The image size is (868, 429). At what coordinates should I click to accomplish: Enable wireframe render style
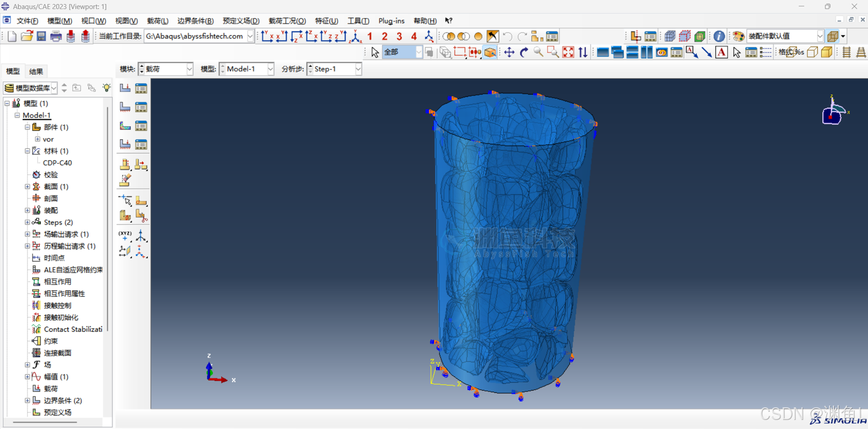[x=791, y=52]
